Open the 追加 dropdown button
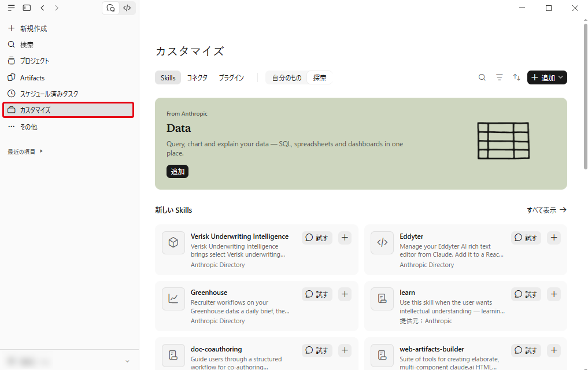 (x=547, y=77)
